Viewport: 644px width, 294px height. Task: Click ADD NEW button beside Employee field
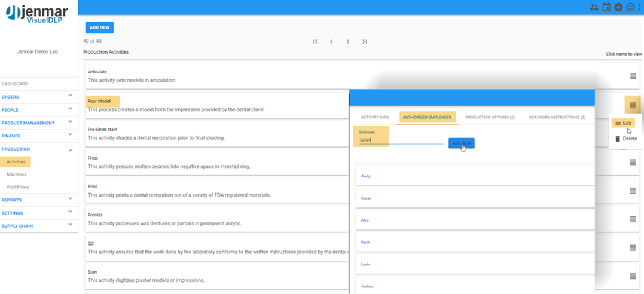[x=461, y=143]
